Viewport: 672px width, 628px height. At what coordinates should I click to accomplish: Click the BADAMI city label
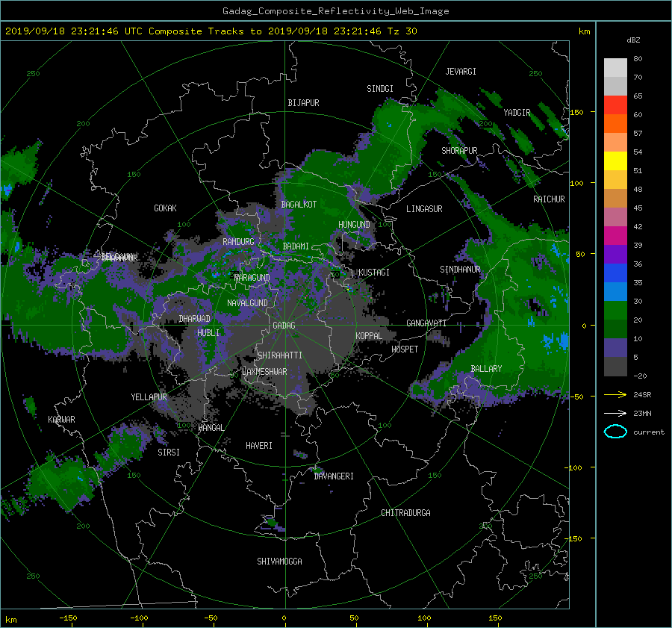click(296, 246)
